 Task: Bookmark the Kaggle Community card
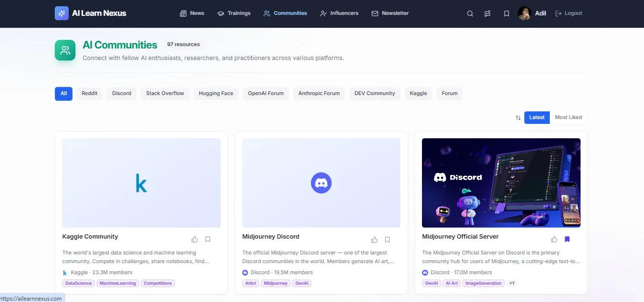(x=208, y=239)
